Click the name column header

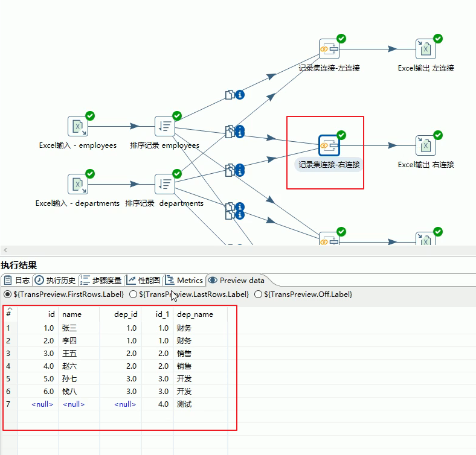point(79,314)
